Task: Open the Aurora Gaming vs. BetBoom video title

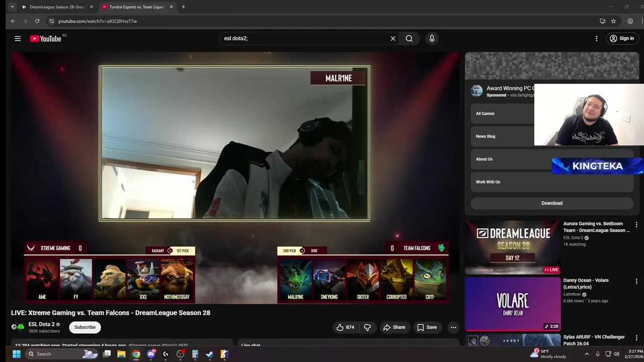Action: (x=596, y=227)
